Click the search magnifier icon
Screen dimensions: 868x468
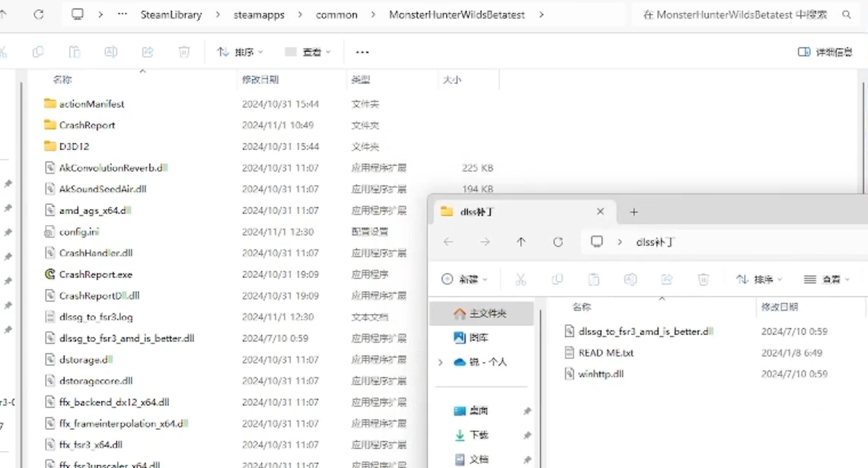tap(847, 15)
